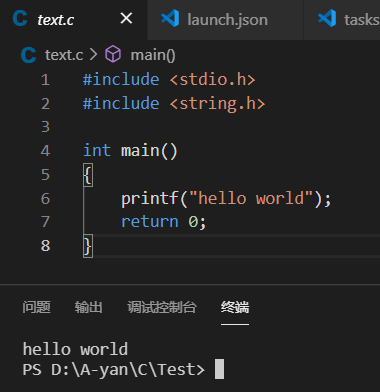
Task: Click the 'printf' function call
Action: tap(150, 199)
